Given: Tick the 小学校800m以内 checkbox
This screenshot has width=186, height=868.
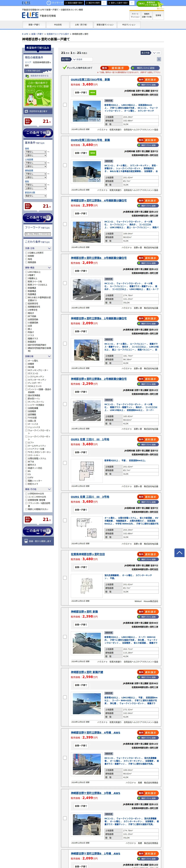Looking at the screenshot, I should (26, 494).
